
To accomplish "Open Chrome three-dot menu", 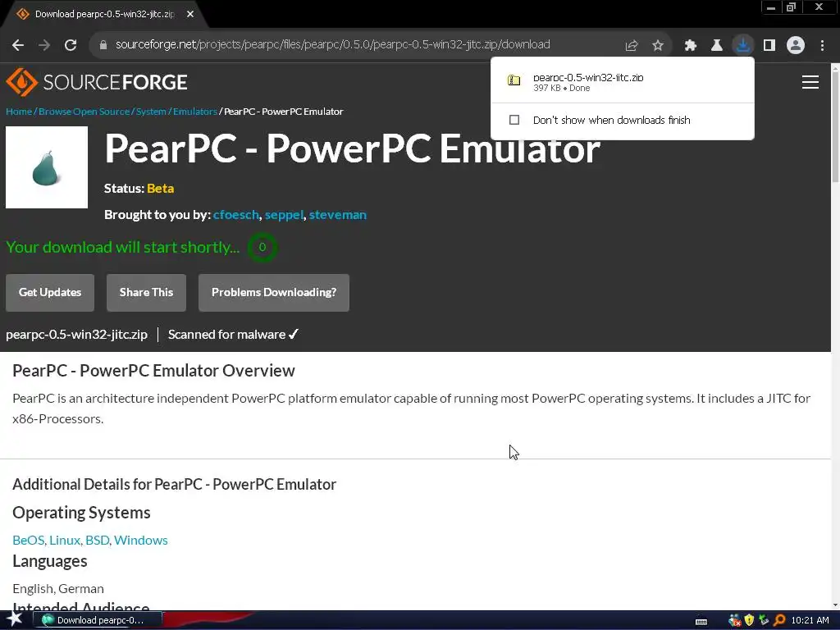I will (x=822, y=46).
